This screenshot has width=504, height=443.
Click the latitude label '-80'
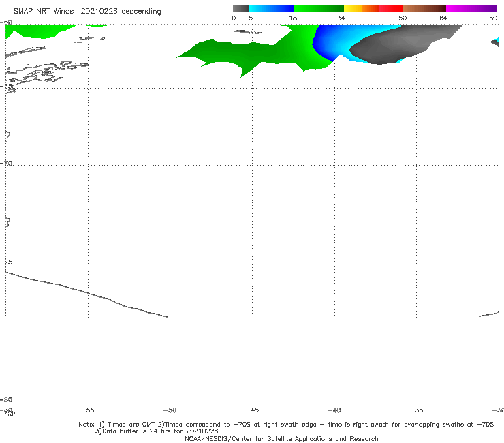(x=6, y=399)
